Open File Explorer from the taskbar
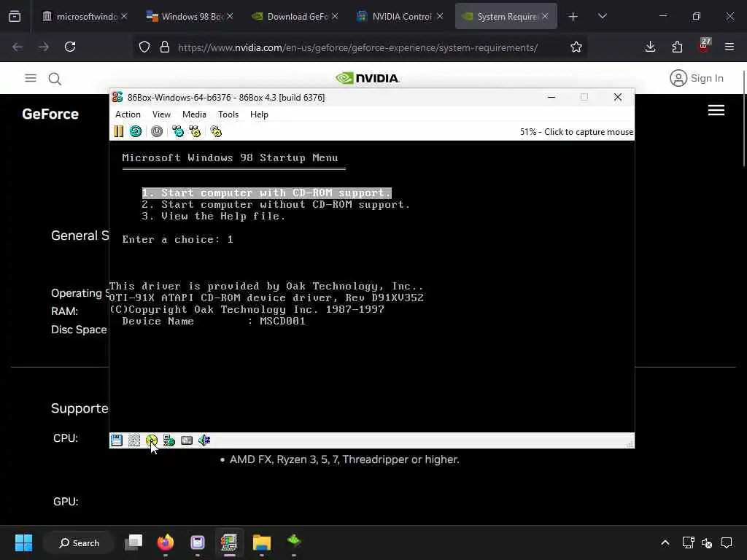Viewport: 747px width, 560px height. [x=262, y=542]
